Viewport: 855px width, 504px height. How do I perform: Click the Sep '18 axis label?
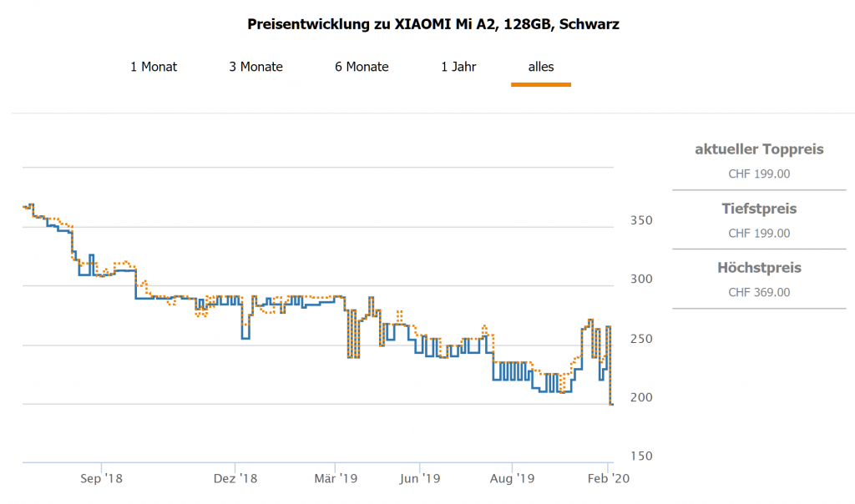(x=103, y=479)
